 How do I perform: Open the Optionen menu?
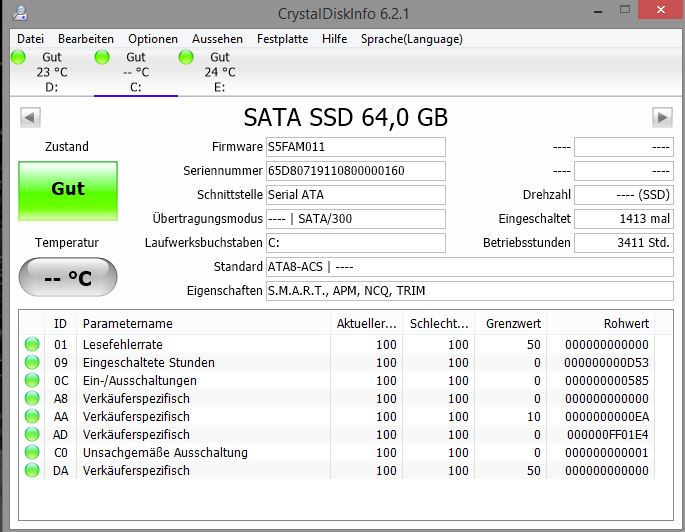153,39
